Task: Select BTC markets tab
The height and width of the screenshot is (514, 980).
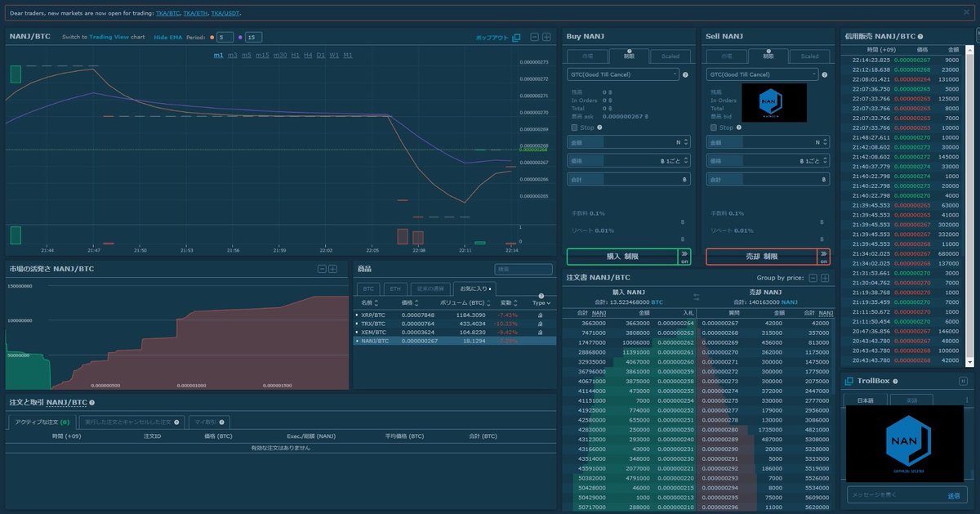Action: pyautogui.click(x=368, y=288)
